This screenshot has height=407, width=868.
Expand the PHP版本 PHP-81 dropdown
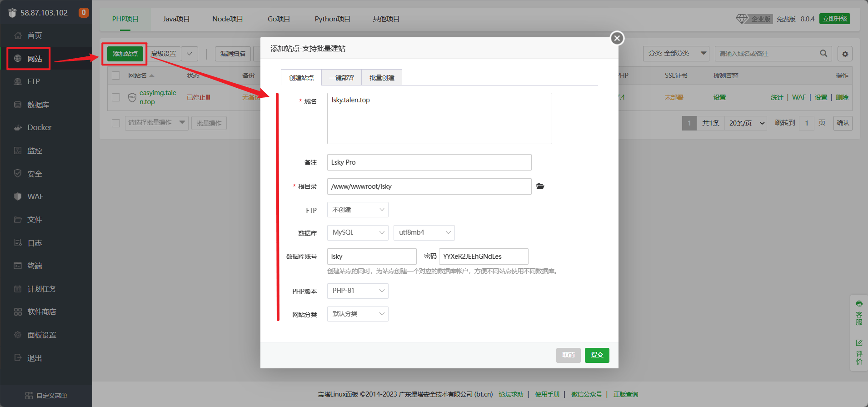pos(358,291)
